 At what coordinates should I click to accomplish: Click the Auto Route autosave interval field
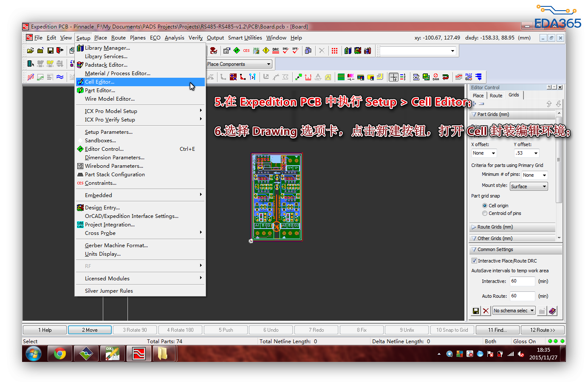(x=522, y=296)
